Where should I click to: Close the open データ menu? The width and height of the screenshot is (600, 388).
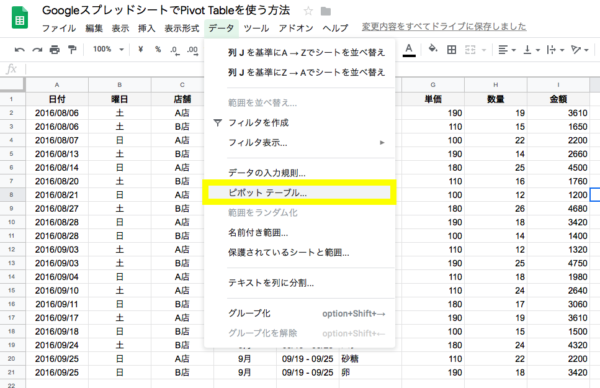(x=221, y=28)
